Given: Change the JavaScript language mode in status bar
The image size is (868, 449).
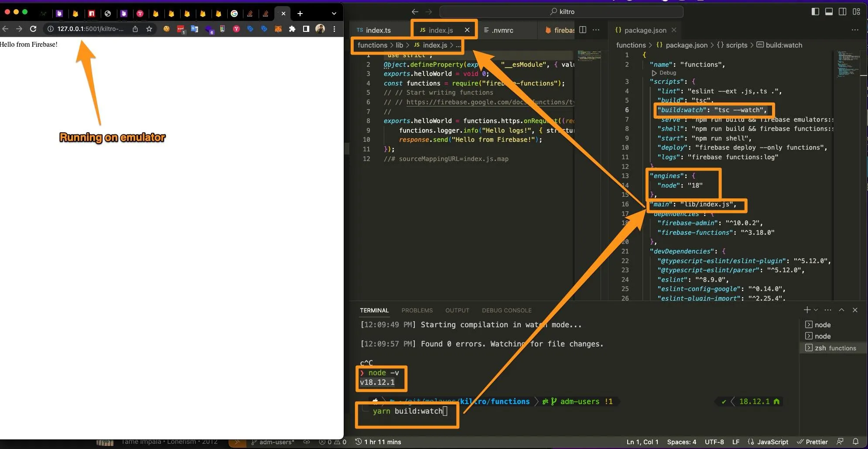Looking at the screenshot, I should click(x=772, y=442).
